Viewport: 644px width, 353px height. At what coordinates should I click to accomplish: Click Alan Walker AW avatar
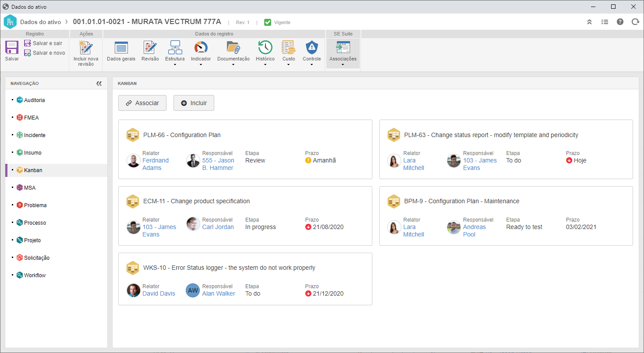click(193, 290)
